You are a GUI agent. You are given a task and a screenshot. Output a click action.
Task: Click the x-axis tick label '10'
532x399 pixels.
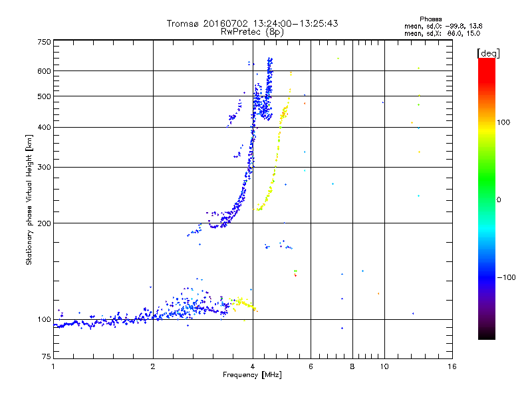384,366
